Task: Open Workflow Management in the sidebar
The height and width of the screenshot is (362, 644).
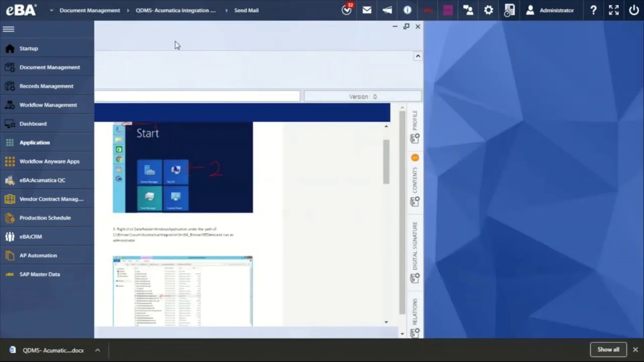Action: pos(47,105)
